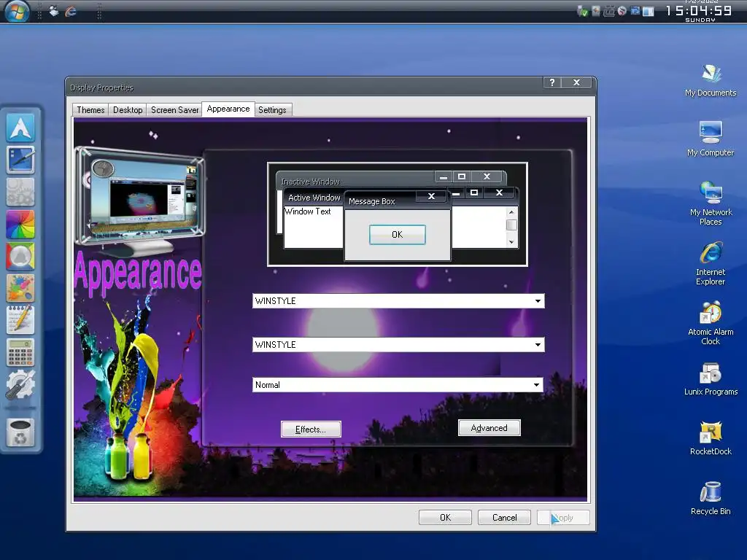Click the Display Properties help question button
Image resolution: width=747 pixels, height=560 pixels.
[552, 82]
